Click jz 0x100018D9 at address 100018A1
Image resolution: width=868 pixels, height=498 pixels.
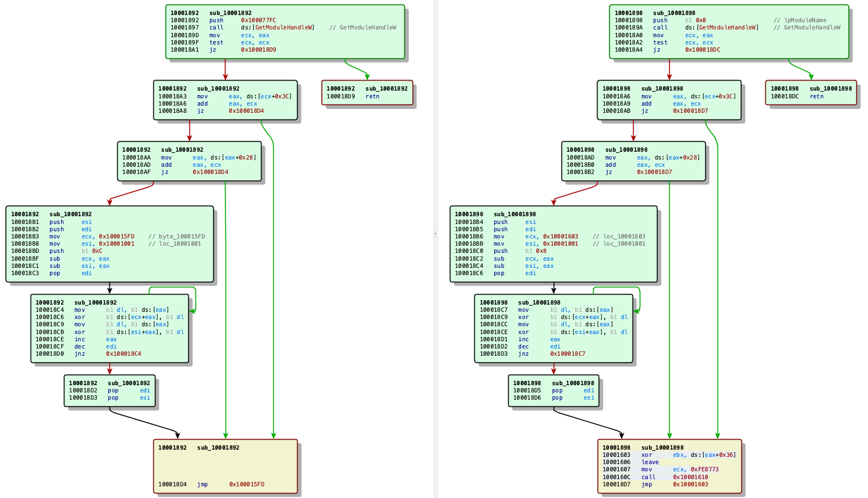(223, 49)
